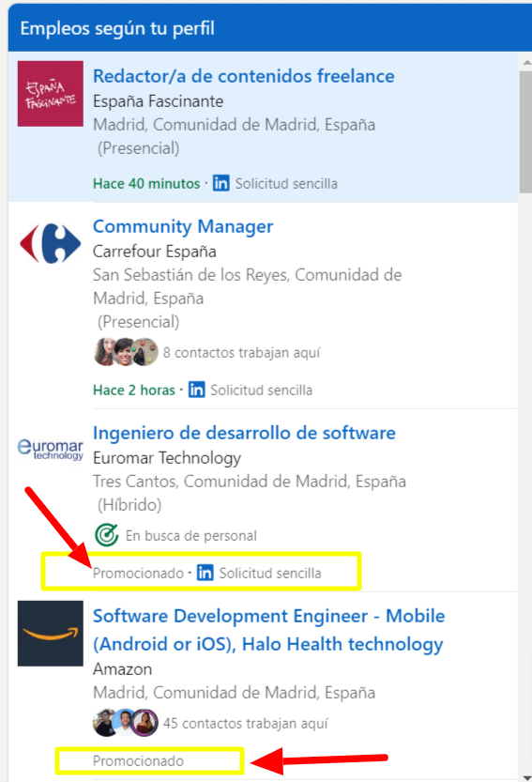
Task: Open Community Manager job posting
Action: pos(183,227)
